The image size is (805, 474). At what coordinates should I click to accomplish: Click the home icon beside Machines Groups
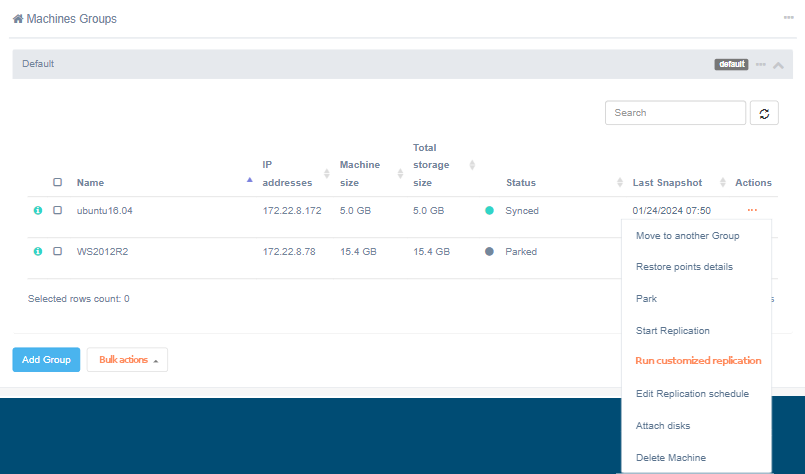tap(18, 19)
